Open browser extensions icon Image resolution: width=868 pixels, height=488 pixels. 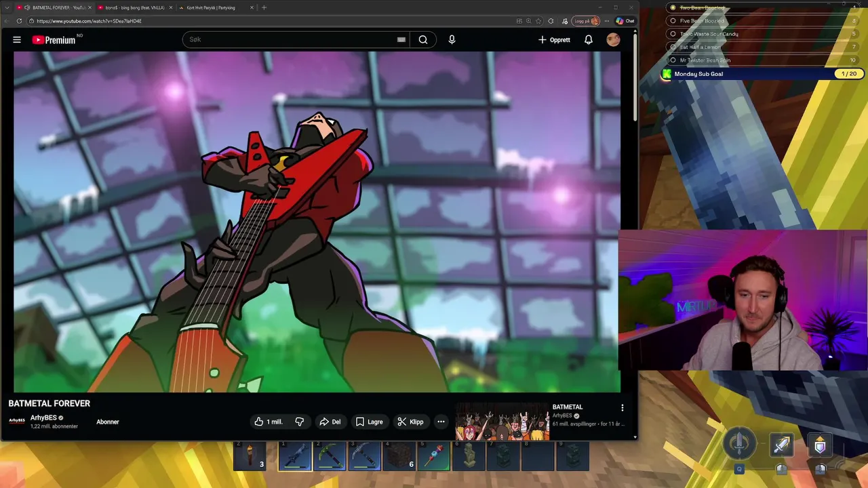click(x=551, y=21)
